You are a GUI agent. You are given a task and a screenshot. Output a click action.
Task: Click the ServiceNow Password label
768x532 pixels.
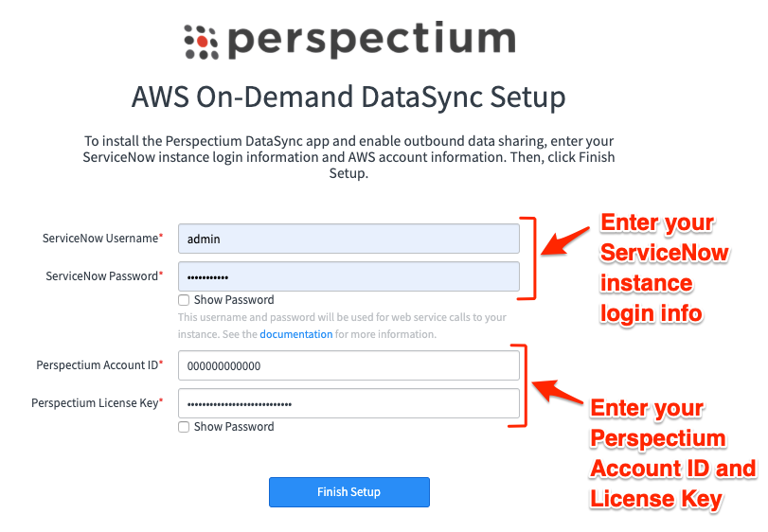click(x=104, y=276)
